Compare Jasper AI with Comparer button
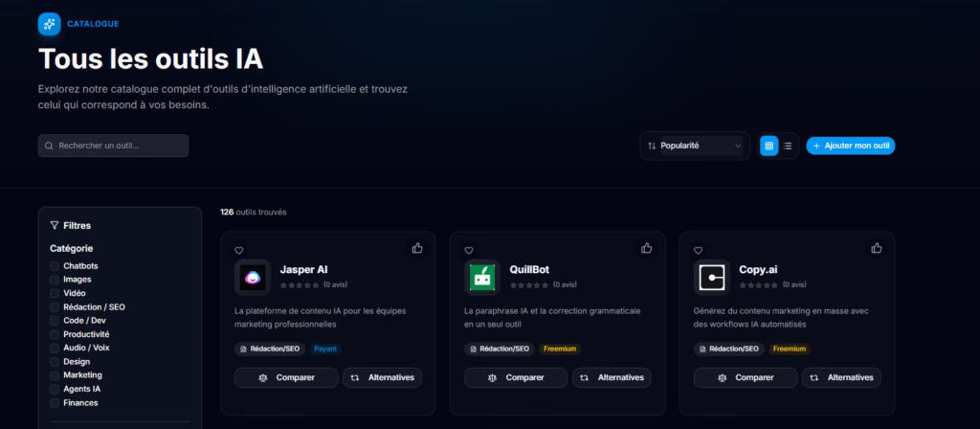980x429 pixels. coord(286,377)
